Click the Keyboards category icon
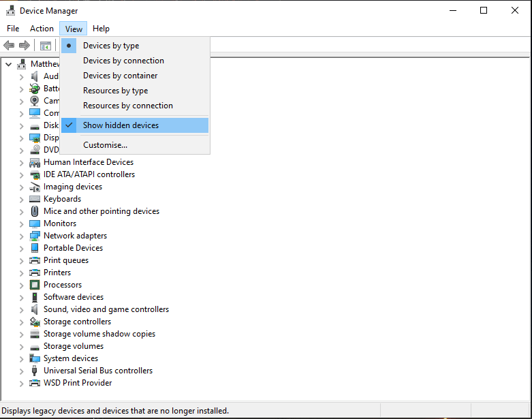 35,199
